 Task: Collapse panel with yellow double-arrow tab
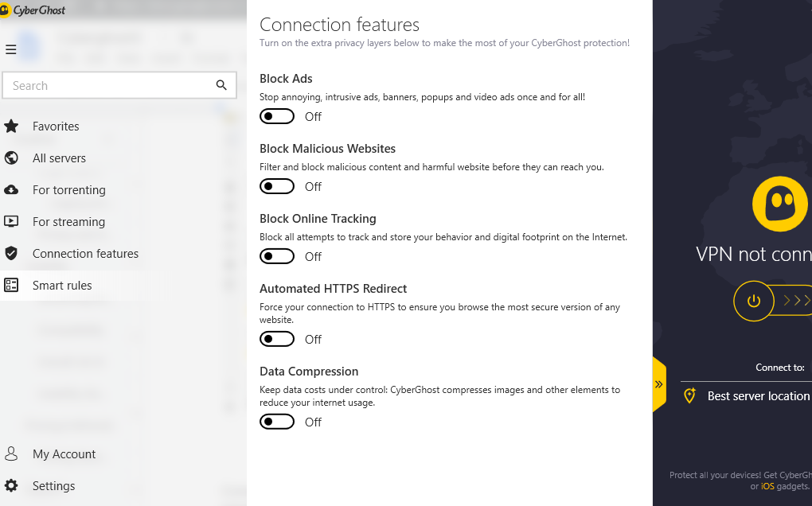point(659,384)
